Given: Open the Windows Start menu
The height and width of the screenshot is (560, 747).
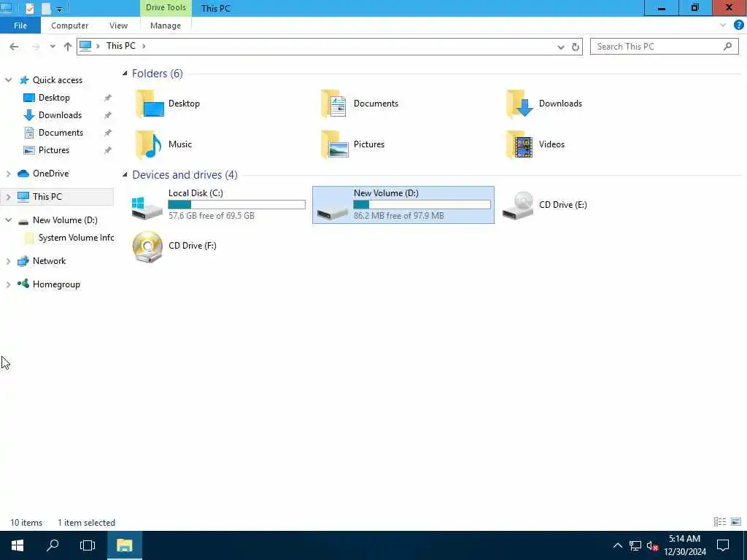Looking at the screenshot, I should 18,545.
